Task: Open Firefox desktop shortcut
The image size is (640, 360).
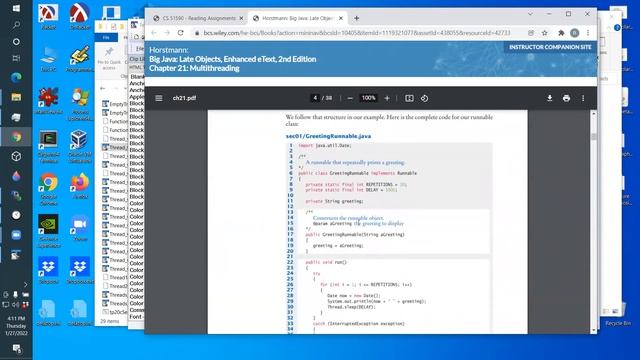Action: (x=80, y=186)
